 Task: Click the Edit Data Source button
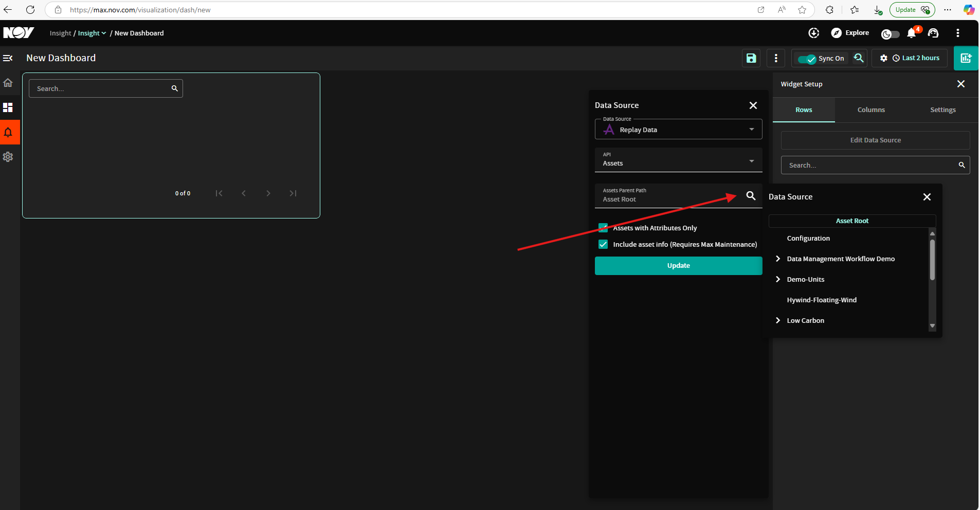(x=875, y=140)
